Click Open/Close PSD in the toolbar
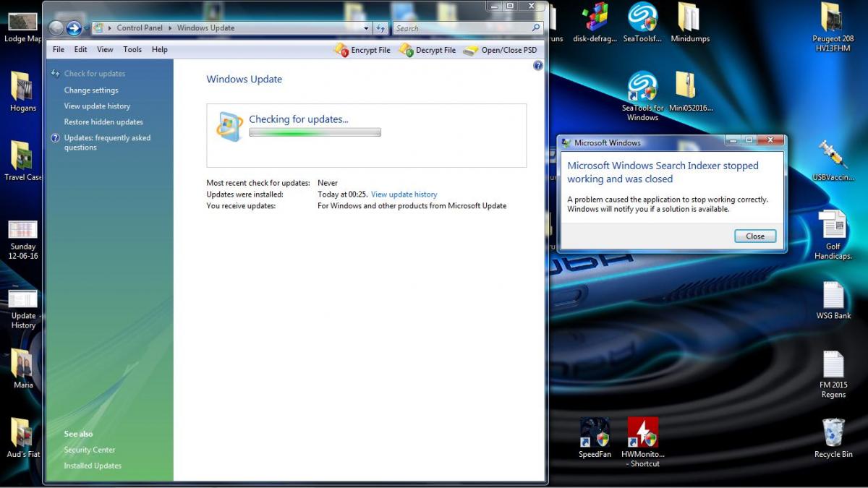 click(x=501, y=50)
